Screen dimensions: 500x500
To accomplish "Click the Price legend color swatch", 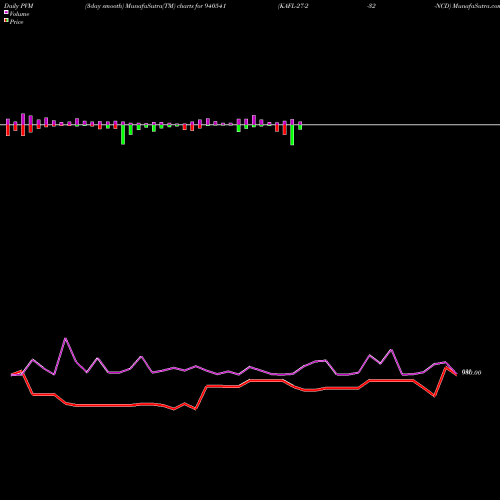I will point(6,21).
